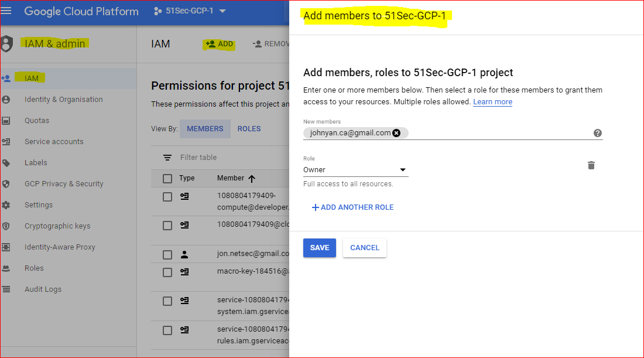Click the IAM add-person sidebar icon

click(x=6, y=78)
